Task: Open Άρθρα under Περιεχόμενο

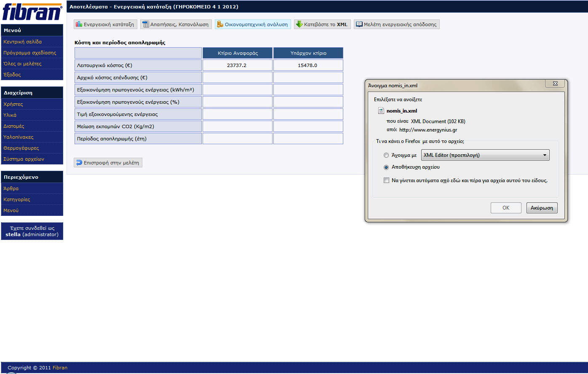Action: pos(11,188)
